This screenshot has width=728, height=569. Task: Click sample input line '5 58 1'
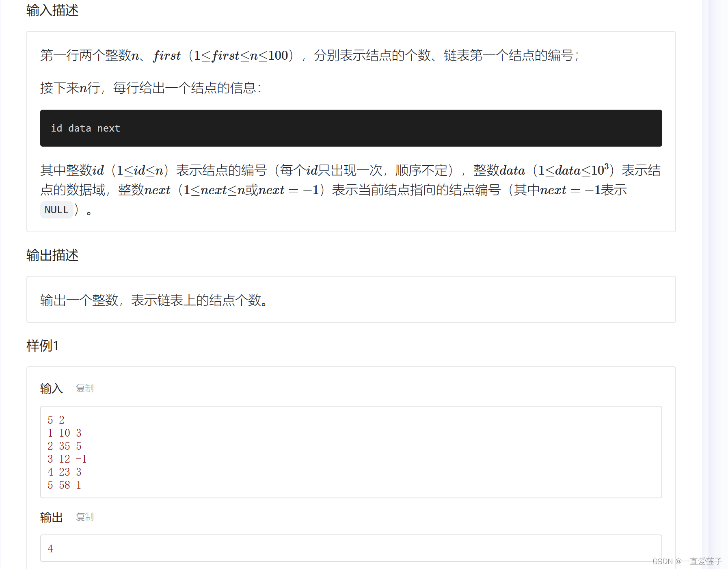(65, 485)
